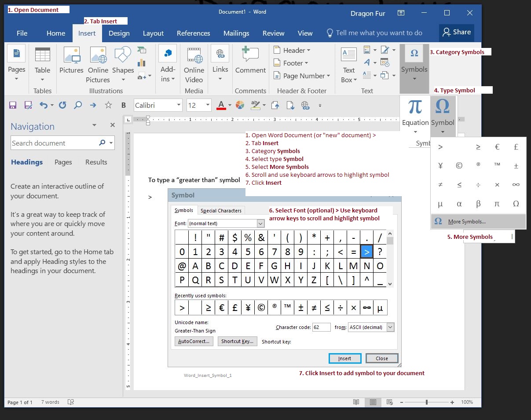Image resolution: width=531 pixels, height=420 pixels.
Task: Click the Close button in Symbol dialog
Action: (382, 358)
